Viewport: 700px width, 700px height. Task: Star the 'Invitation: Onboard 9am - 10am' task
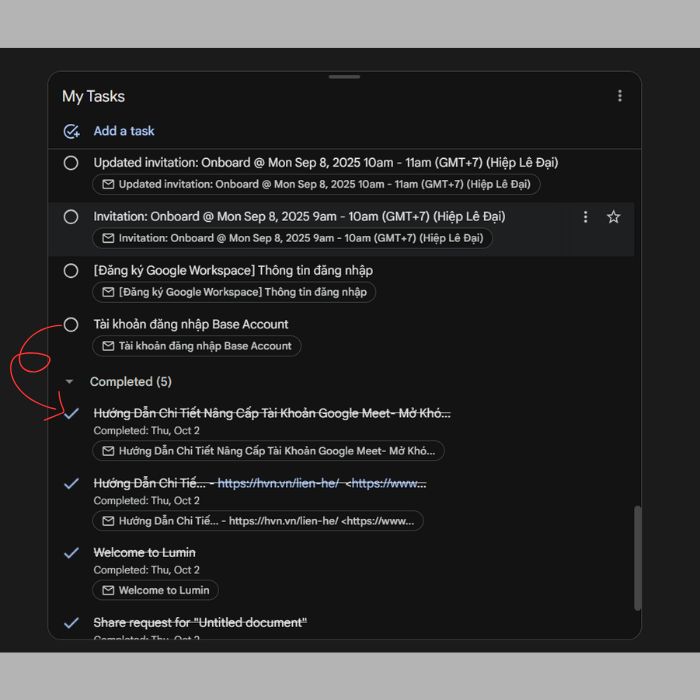coord(613,217)
